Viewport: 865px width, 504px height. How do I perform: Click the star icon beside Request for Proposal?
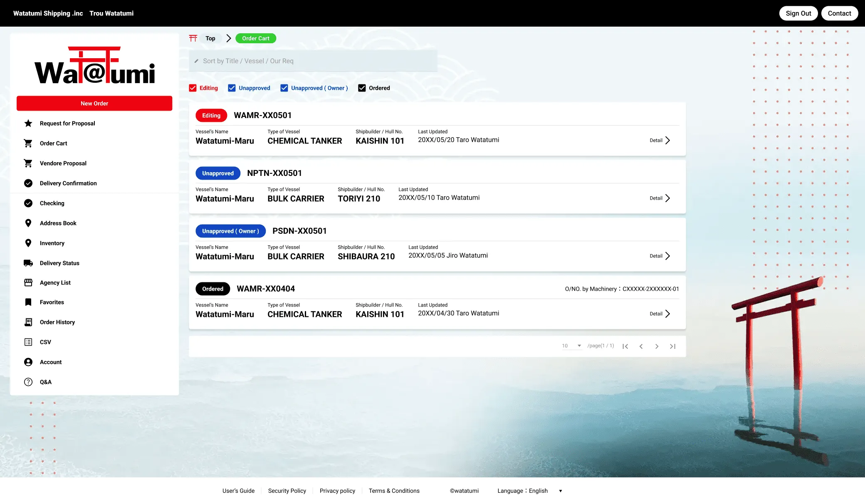[28, 124]
